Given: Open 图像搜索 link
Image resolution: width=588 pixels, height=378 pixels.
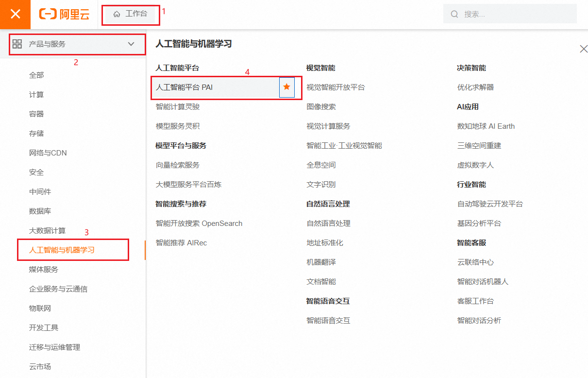Looking at the screenshot, I should pyautogui.click(x=321, y=107).
